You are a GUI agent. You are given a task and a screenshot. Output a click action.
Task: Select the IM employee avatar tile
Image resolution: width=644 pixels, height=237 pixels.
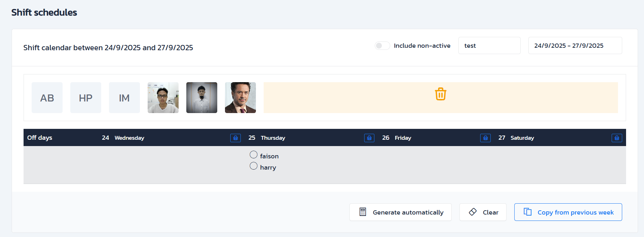tap(124, 98)
